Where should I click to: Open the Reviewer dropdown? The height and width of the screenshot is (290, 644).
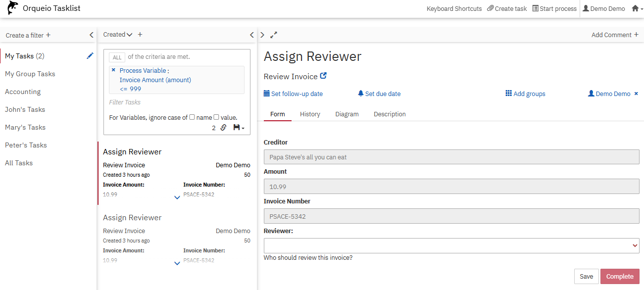[451, 245]
